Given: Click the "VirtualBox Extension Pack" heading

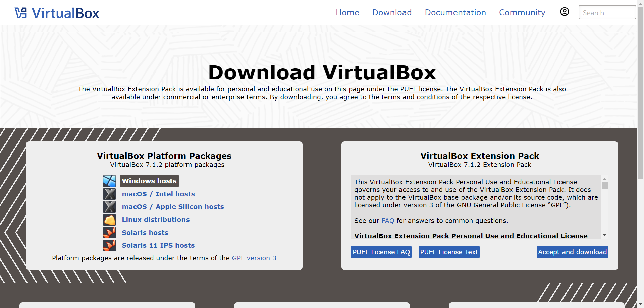Looking at the screenshot, I should pyautogui.click(x=480, y=156).
